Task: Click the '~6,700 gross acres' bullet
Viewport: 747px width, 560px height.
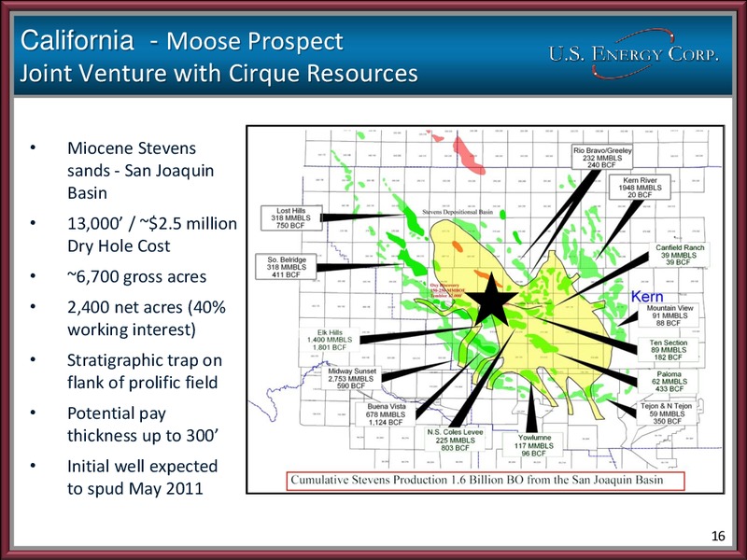Action: (136, 276)
